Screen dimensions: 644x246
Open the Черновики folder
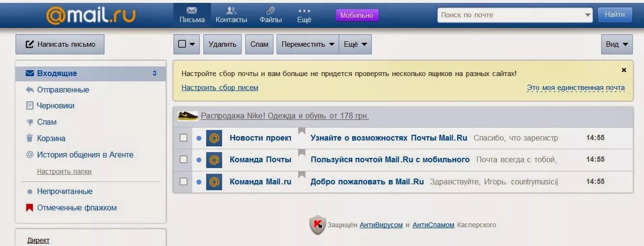click(56, 106)
